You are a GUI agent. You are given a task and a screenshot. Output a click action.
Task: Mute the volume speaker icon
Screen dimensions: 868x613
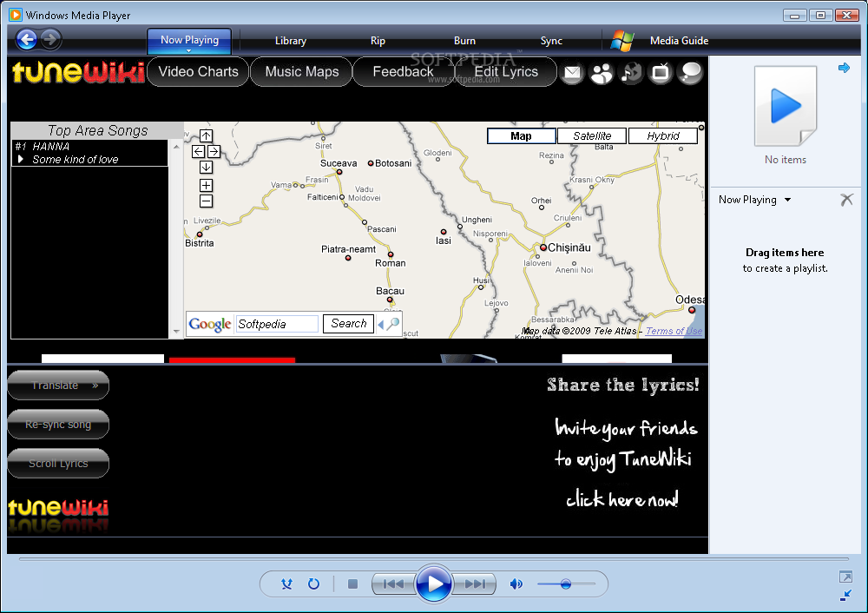[x=516, y=583]
